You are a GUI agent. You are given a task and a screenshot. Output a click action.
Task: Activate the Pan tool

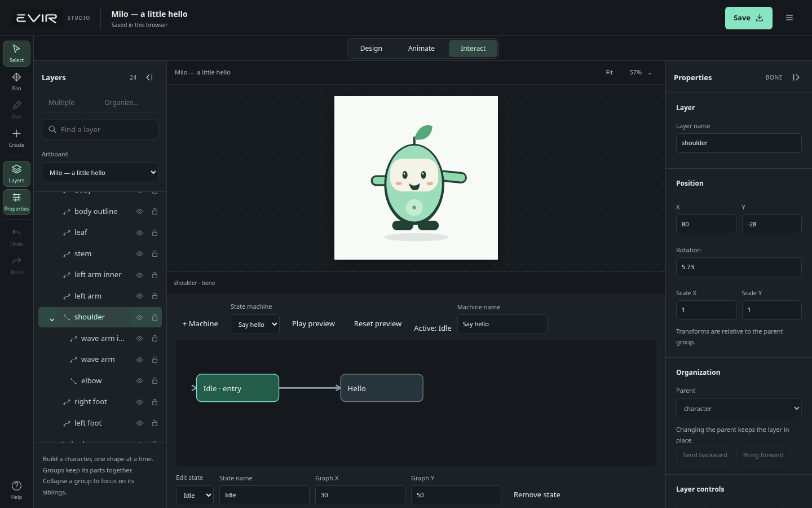(16, 82)
